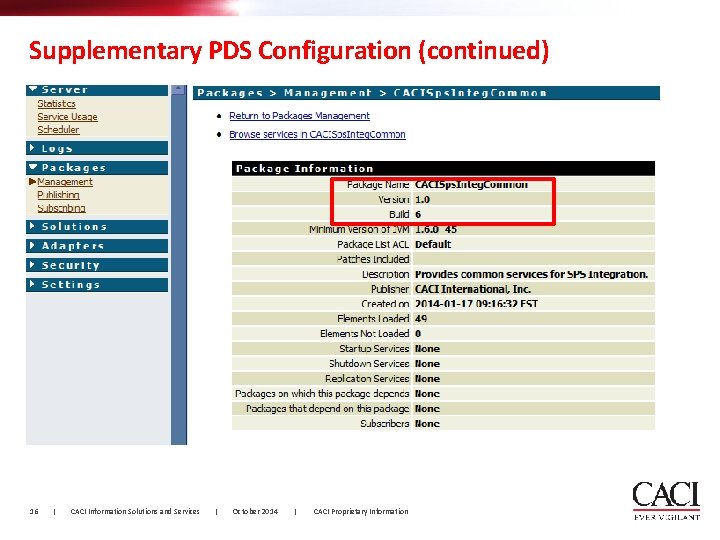Click Browse services in CACISpsIntegCommon link
Screen dimensions: 720x540
click(317, 135)
